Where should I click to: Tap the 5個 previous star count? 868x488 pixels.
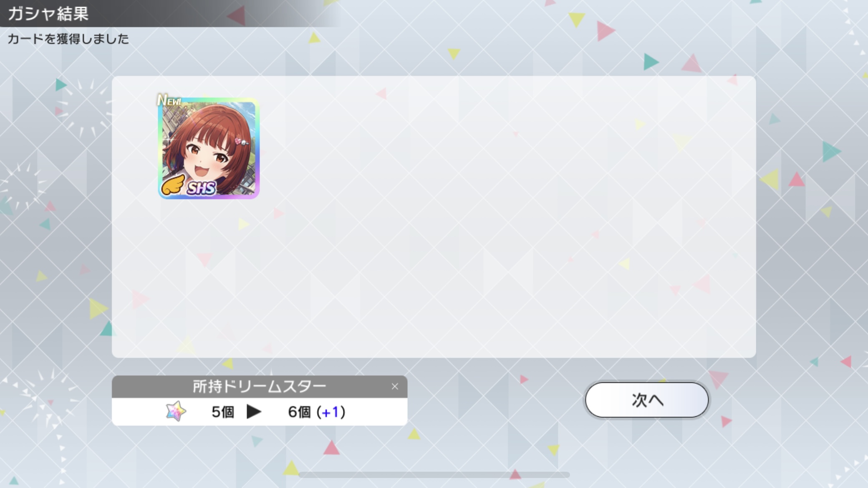[223, 412]
